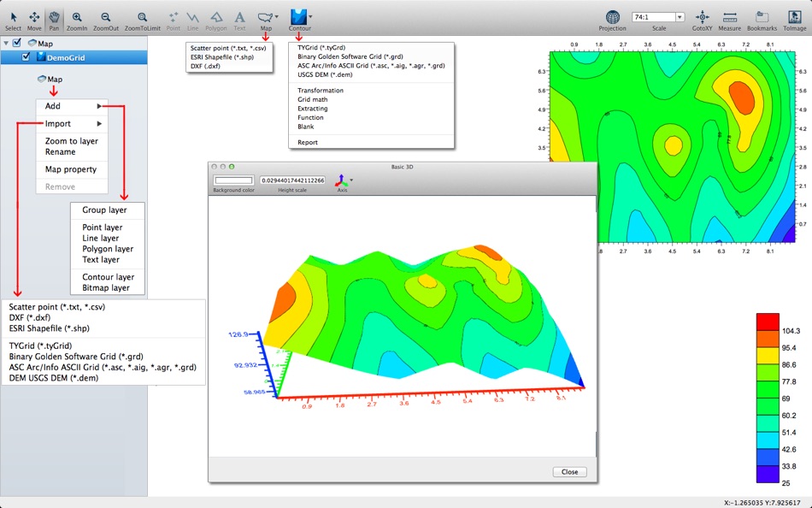Open the Contour toolbar button
The width and height of the screenshot is (812, 508).
[299, 21]
